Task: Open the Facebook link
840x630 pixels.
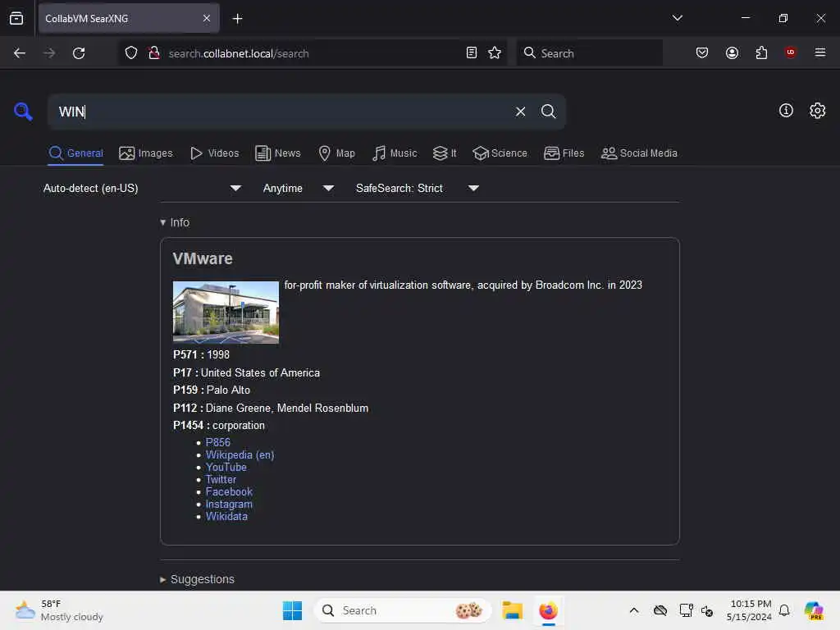Action: click(x=229, y=492)
